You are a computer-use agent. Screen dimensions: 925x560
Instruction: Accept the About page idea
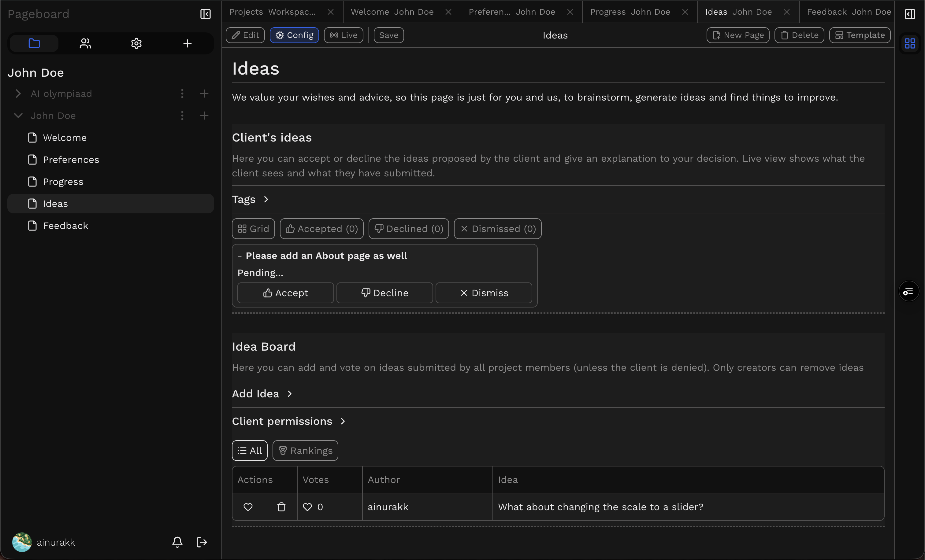[285, 293]
